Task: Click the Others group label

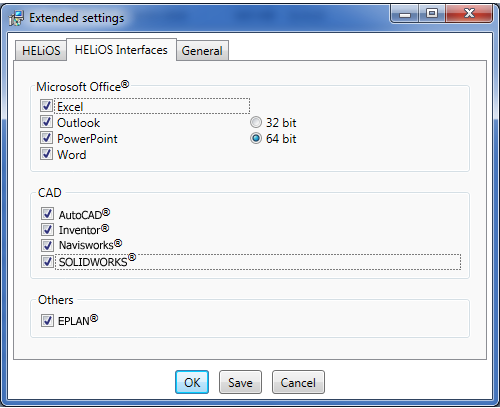Action: [56, 300]
